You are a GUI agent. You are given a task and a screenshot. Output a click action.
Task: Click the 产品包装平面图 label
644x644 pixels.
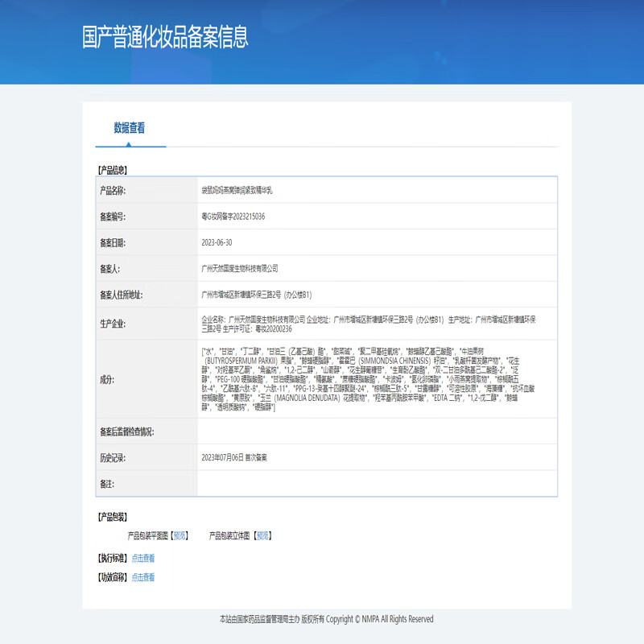point(148,535)
